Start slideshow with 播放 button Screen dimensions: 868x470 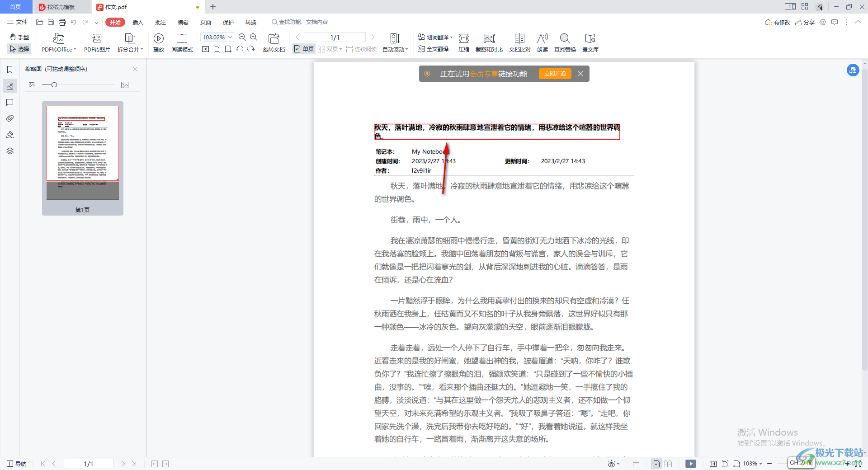pyautogui.click(x=159, y=43)
